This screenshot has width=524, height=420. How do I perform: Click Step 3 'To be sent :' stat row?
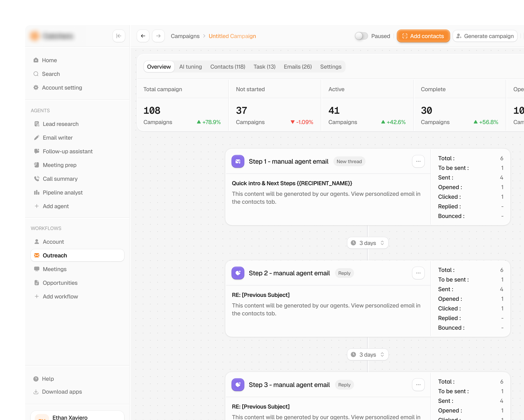coord(471,391)
